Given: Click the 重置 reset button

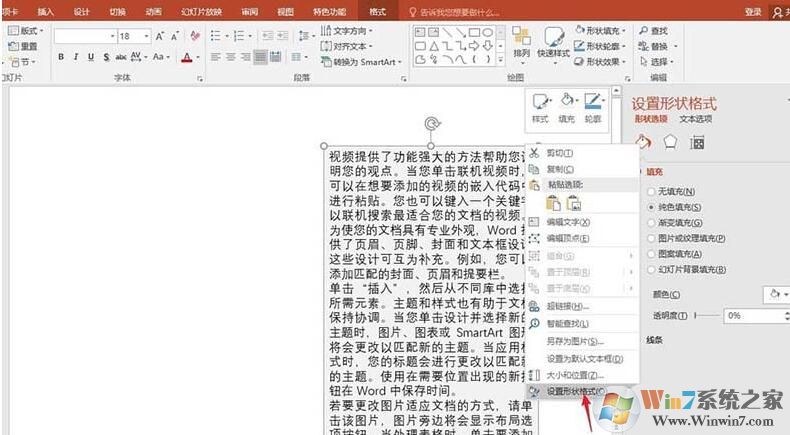Looking at the screenshot, I should 23,46.
